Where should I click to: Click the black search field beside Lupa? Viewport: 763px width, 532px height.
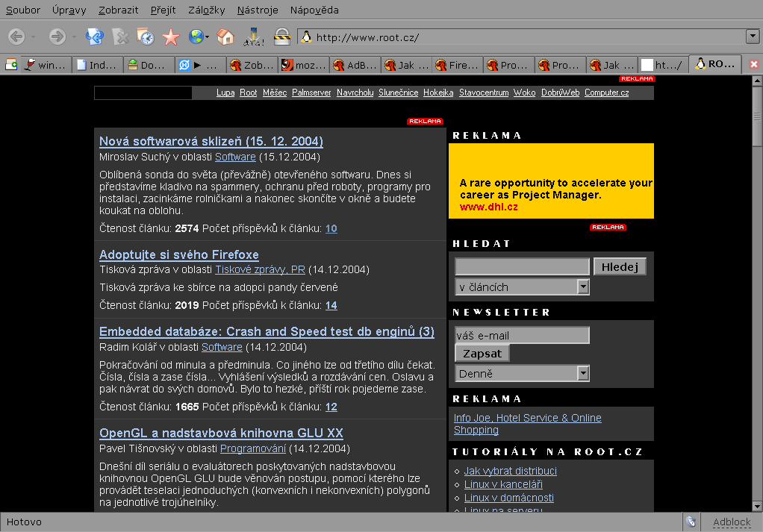tap(143, 93)
